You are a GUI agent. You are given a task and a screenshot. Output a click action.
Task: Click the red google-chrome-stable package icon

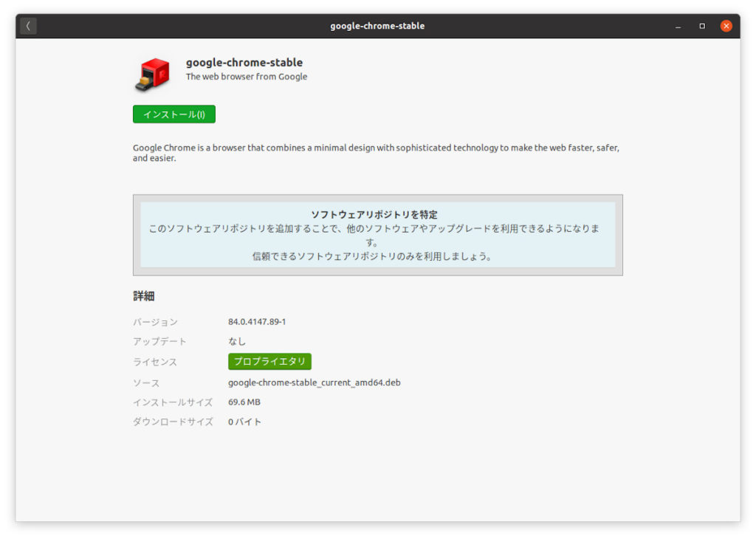[153, 75]
